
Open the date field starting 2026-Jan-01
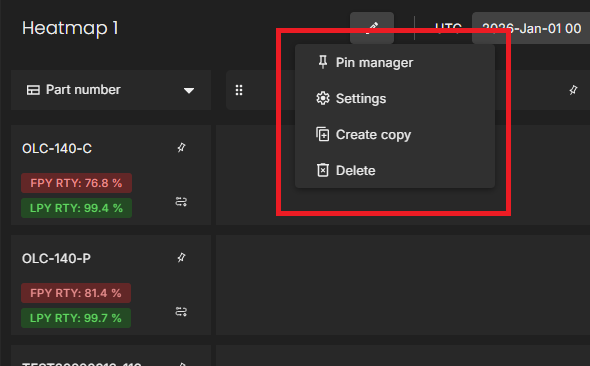[531, 28]
